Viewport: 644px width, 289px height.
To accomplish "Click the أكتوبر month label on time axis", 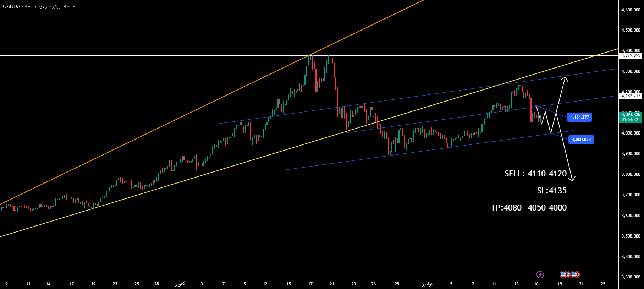I will coord(180,284).
